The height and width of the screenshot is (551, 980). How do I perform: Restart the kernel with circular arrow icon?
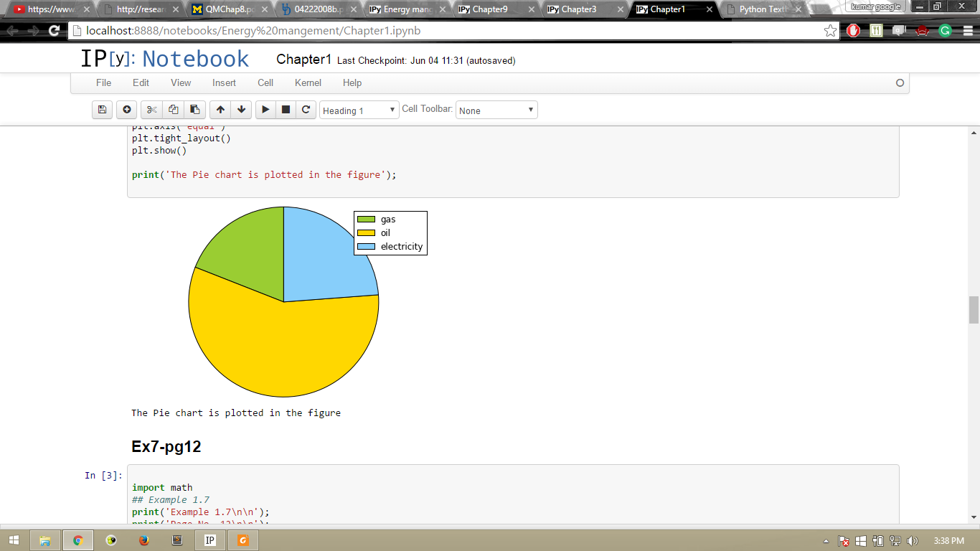coord(306,110)
